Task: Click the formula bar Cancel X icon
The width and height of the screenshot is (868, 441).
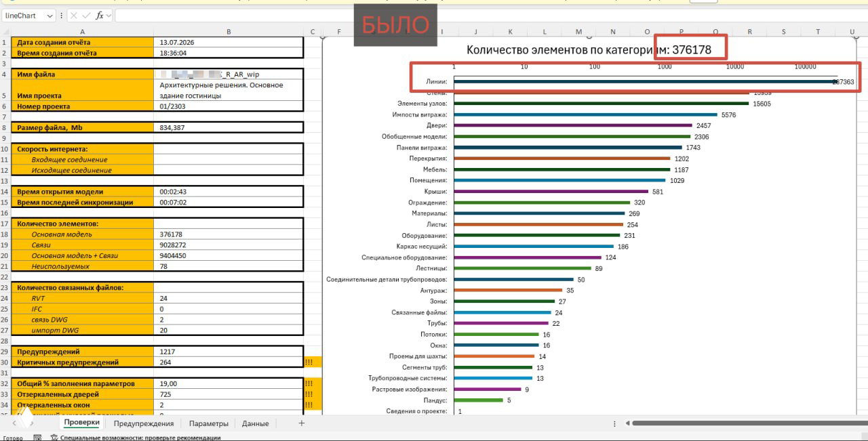Action: tap(74, 16)
